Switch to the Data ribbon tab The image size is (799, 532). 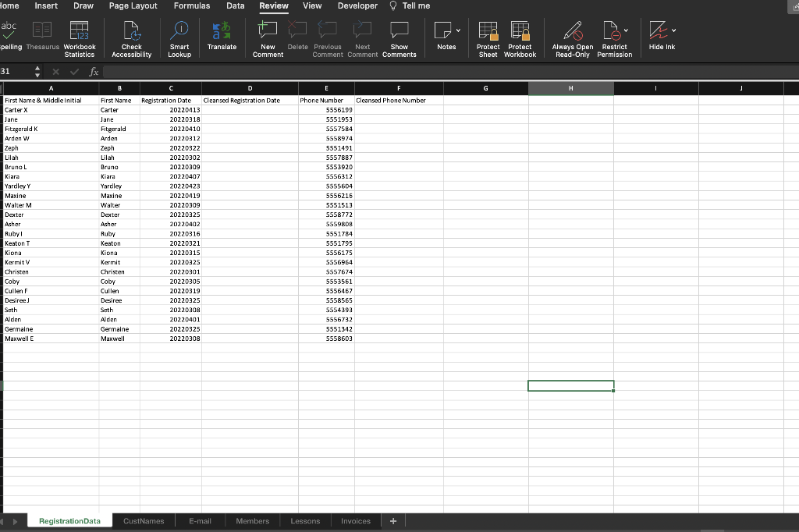(236, 6)
